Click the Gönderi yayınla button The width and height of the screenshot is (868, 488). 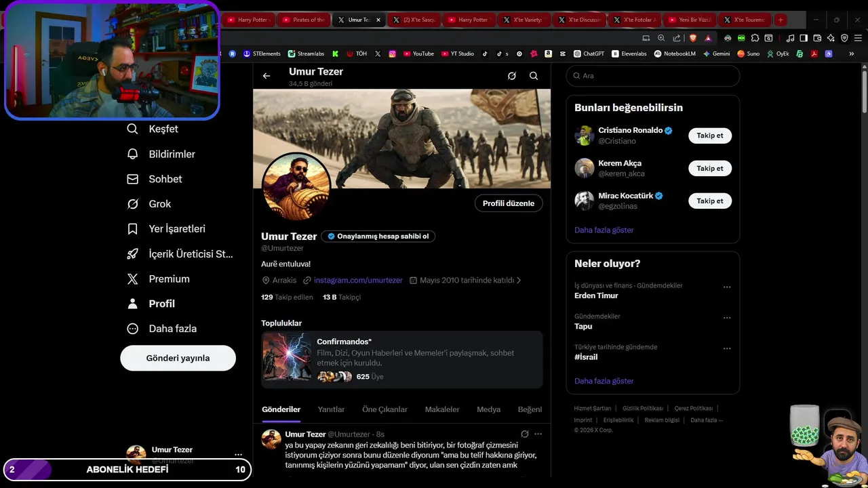pyautogui.click(x=178, y=358)
